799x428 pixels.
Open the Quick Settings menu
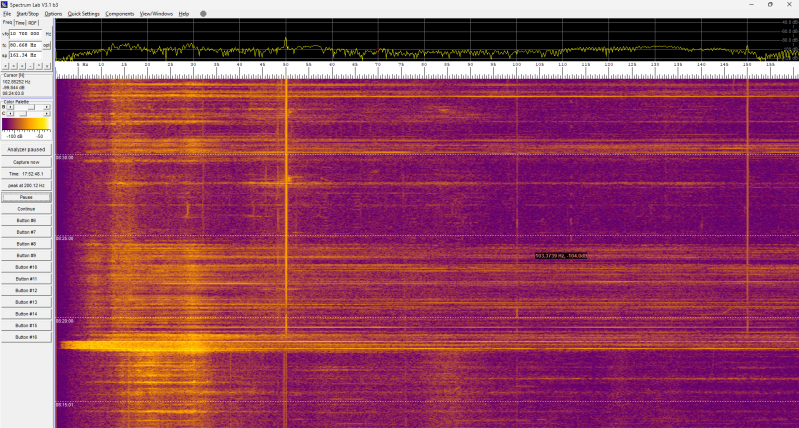click(83, 14)
